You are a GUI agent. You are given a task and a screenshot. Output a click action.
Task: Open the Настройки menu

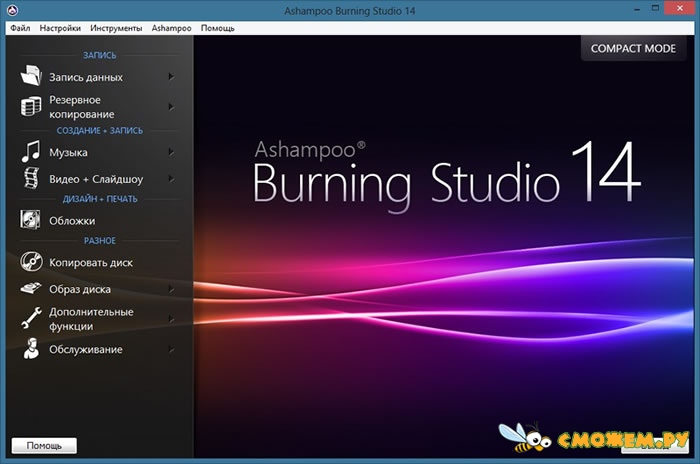pos(60,28)
